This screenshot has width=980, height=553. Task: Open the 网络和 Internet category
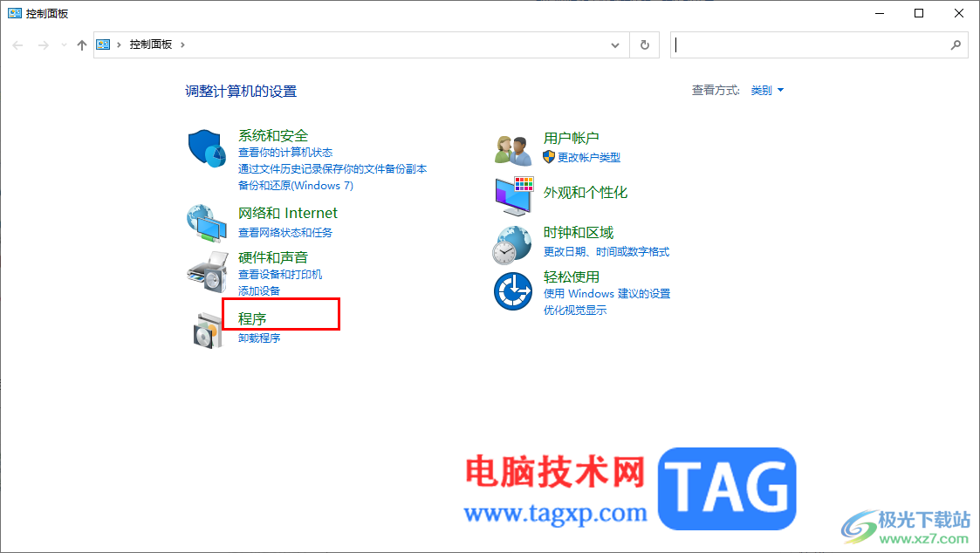coord(287,213)
